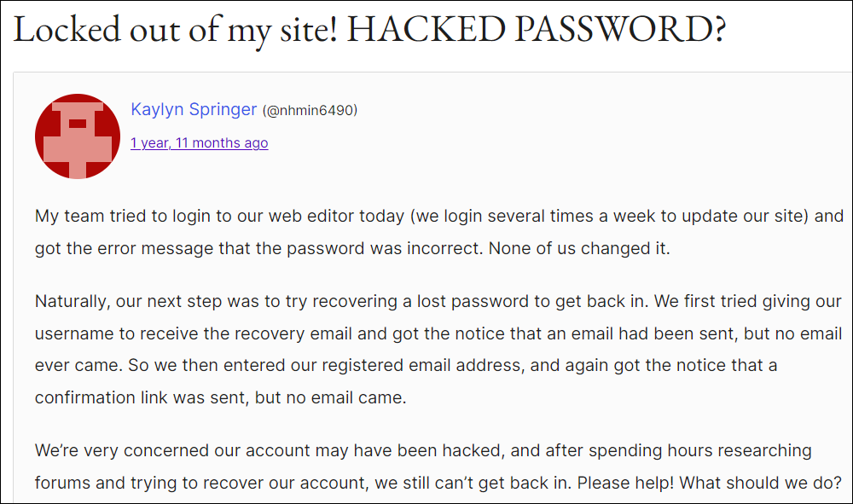Click the line starting 'username to receive the recovery email'

(438, 333)
